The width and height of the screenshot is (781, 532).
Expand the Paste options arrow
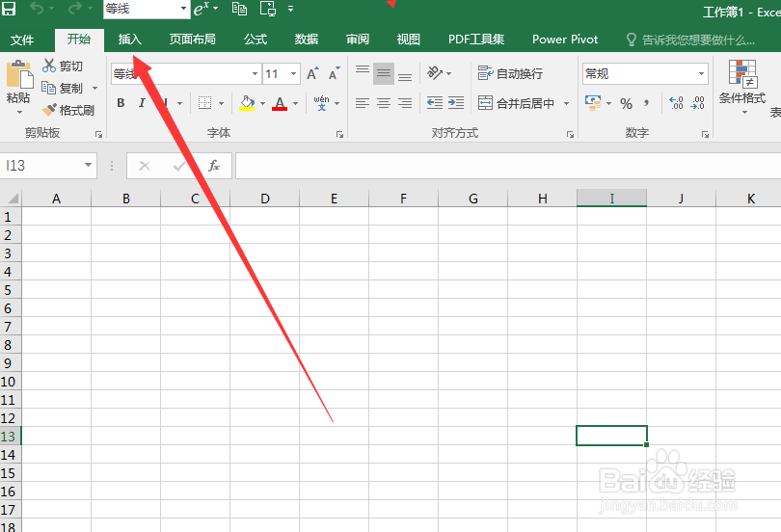[x=19, y=113]
